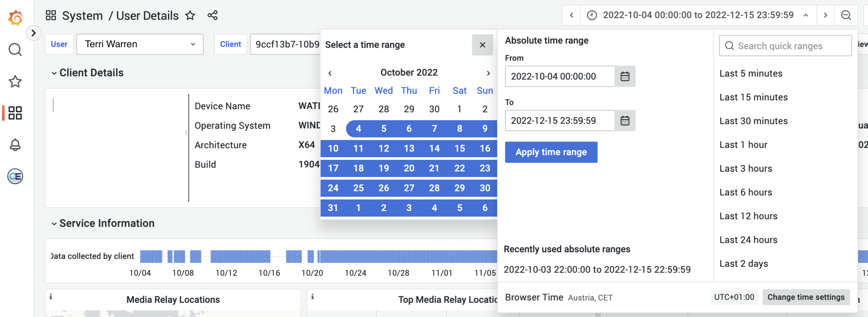Go to next month in calendar
Viewport: 868px width, 317px height.
(x=488, y=73)
